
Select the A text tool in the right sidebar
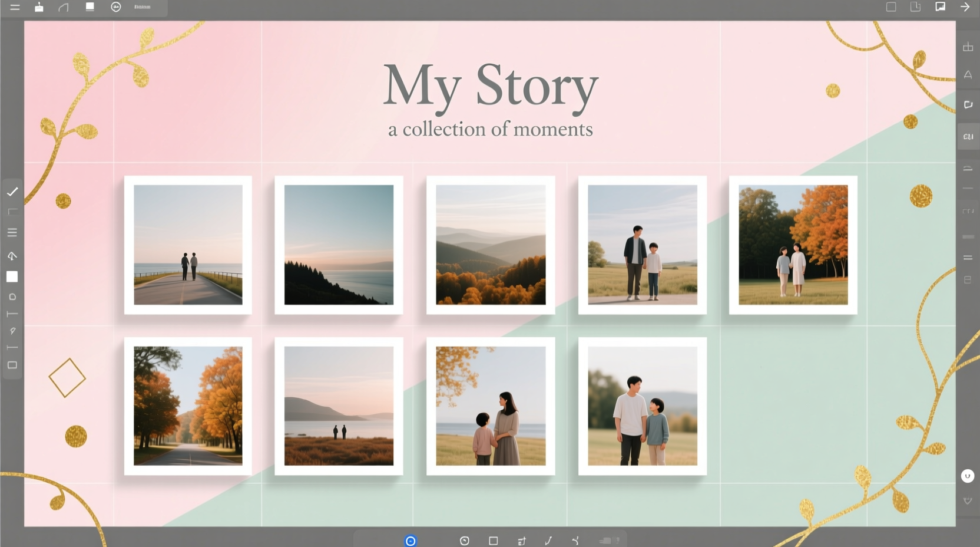[x=968, y=75]
